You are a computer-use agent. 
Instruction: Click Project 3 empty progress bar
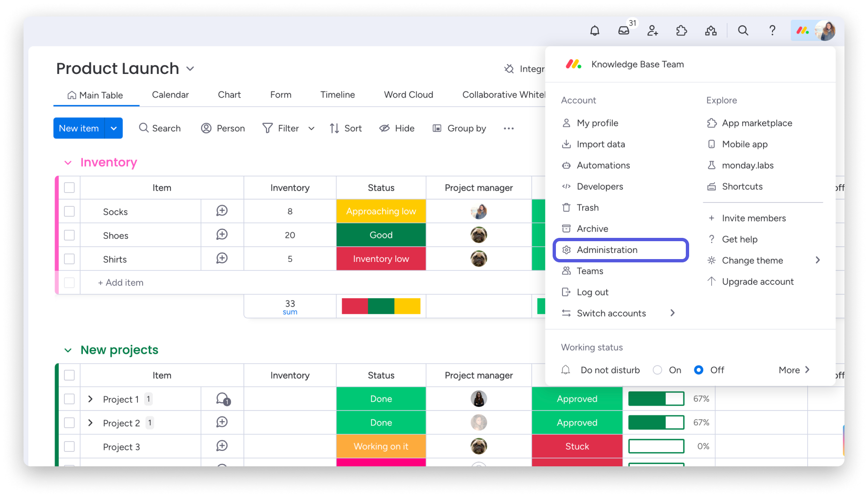pyautogui.click(x=656, y=446)
